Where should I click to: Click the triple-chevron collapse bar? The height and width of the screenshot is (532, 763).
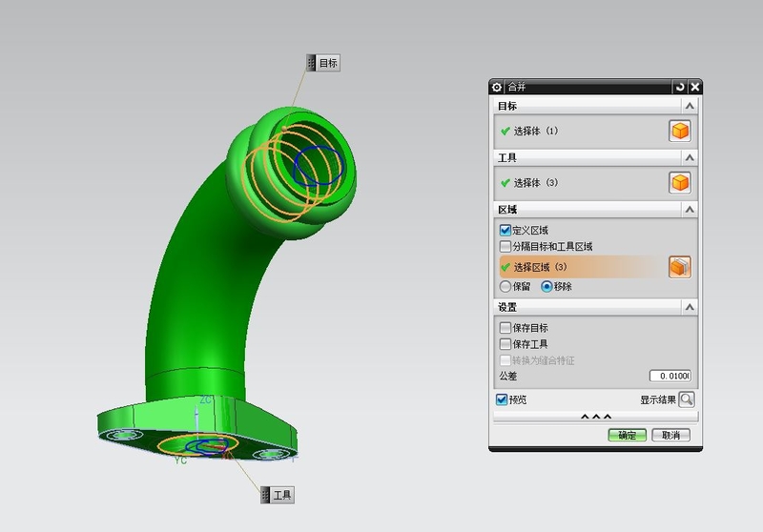tap(595, 417)
